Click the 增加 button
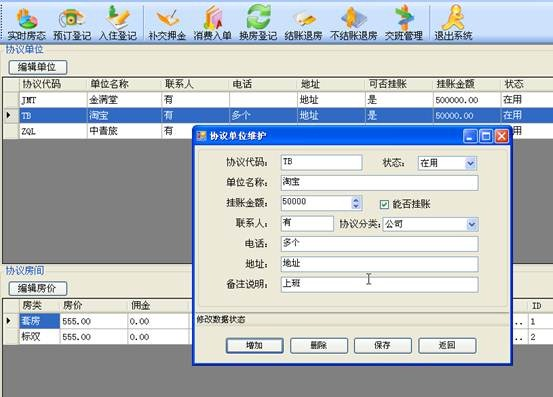 click(x=255, y=346)
